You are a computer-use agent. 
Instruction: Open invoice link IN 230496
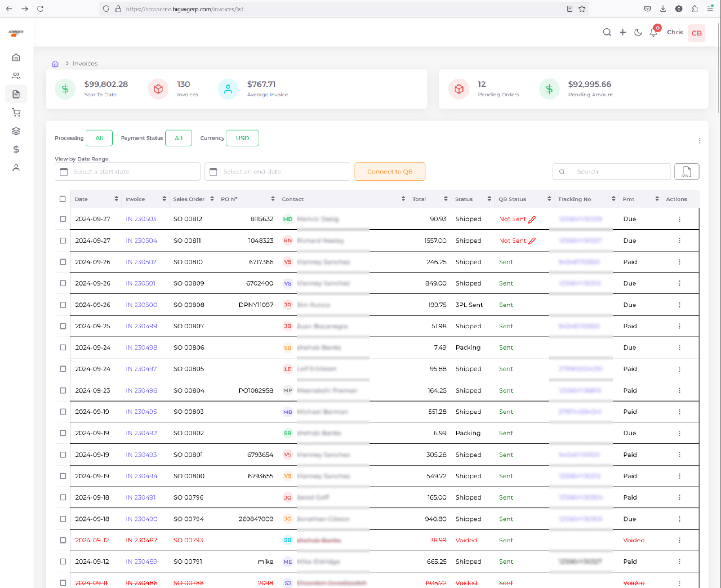pyautogui.click(x=141, y=390)
